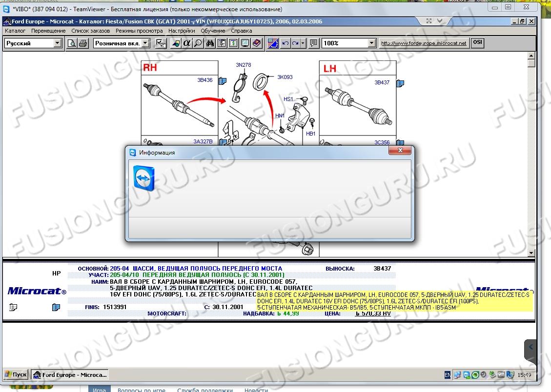This screenshot has height=392, width=551.
Task: Click the diagram sheet icon under Microcat logo
Action: [x=13, y=307]
